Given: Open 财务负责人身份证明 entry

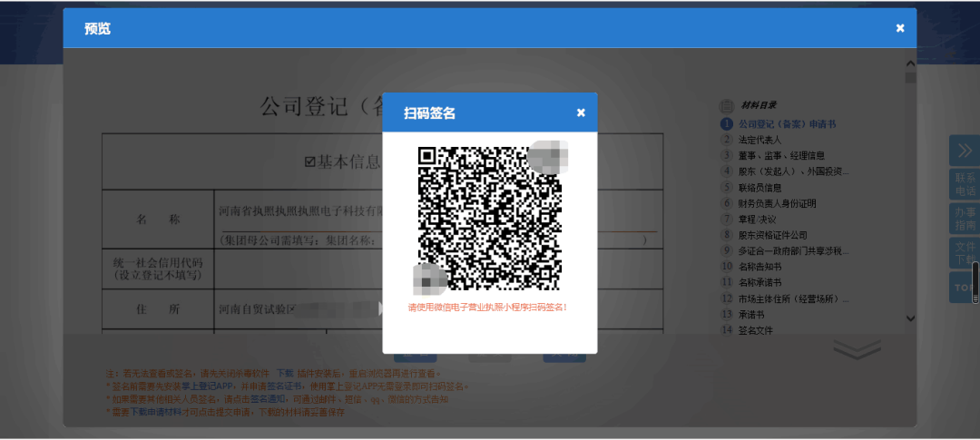Looking at the screenshot, I should tap(777, 203).
